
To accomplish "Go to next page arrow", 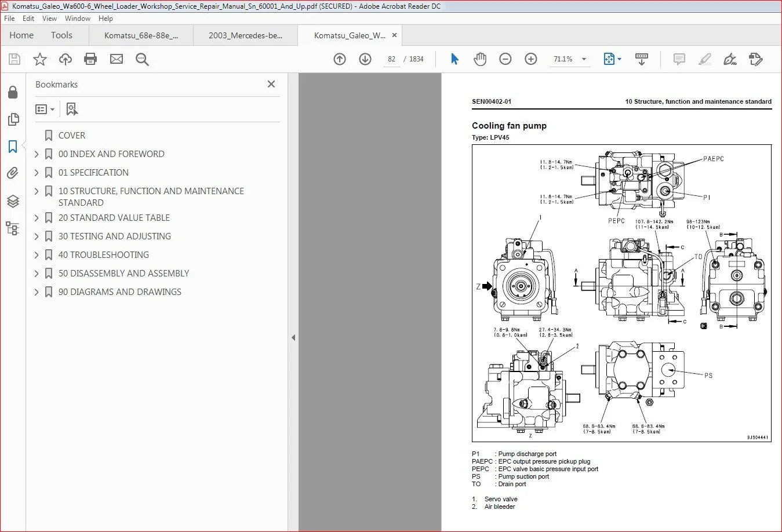I will [365, 59].
